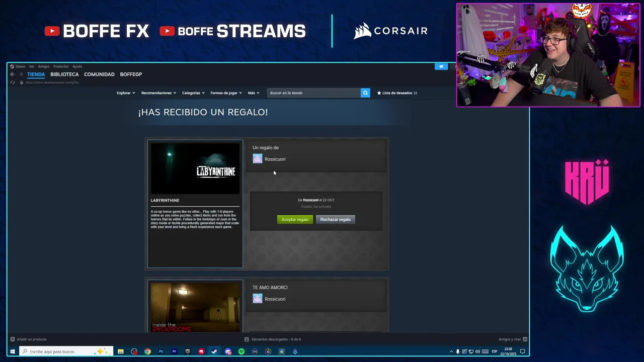
Task: Reload the Steam store page
Action: [14, 82]
